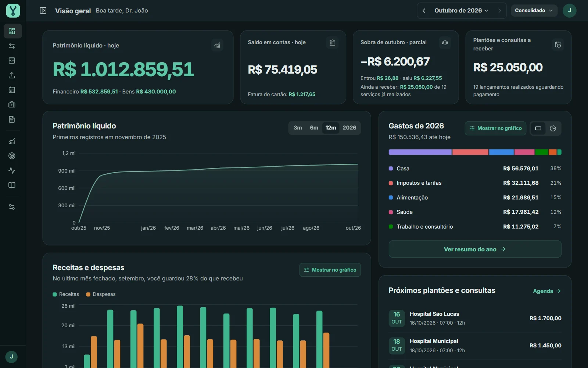This screenshot has height=368, width=588.
Task: Open the accounts wallet icon in sidebar
Action: [12, 61]
